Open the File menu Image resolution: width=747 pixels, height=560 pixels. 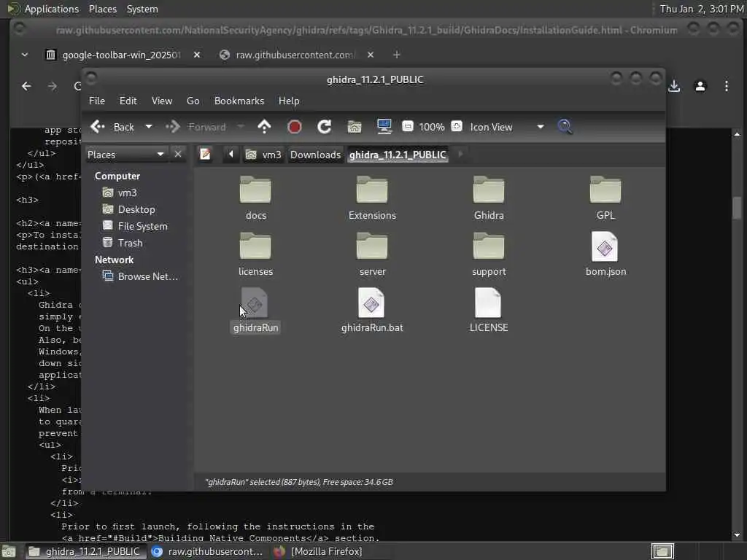[x=97, y=101]
